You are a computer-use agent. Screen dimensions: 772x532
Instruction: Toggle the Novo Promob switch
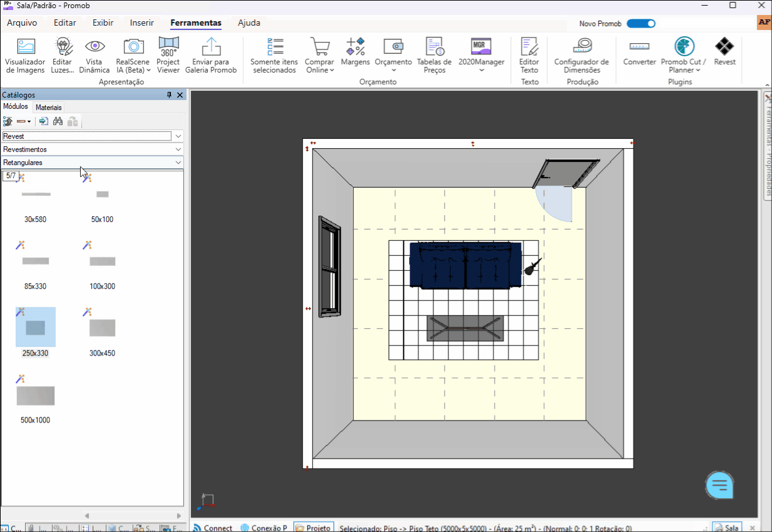point(641,24)
